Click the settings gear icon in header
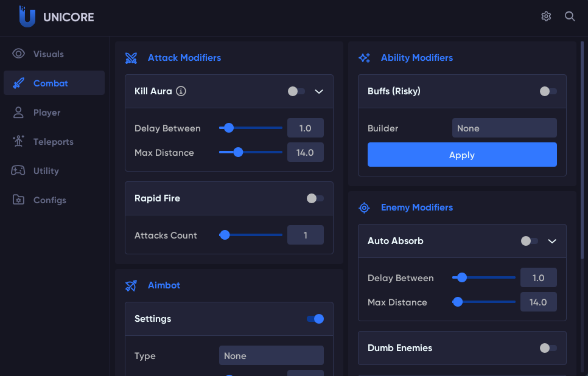 pos(546,16)
